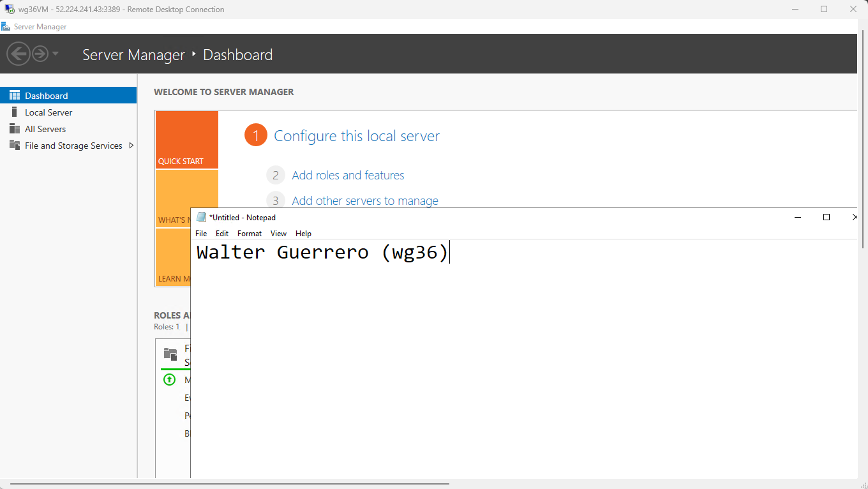
Task: Click the All Servers icon in sidebar
Action: point(14,129)
